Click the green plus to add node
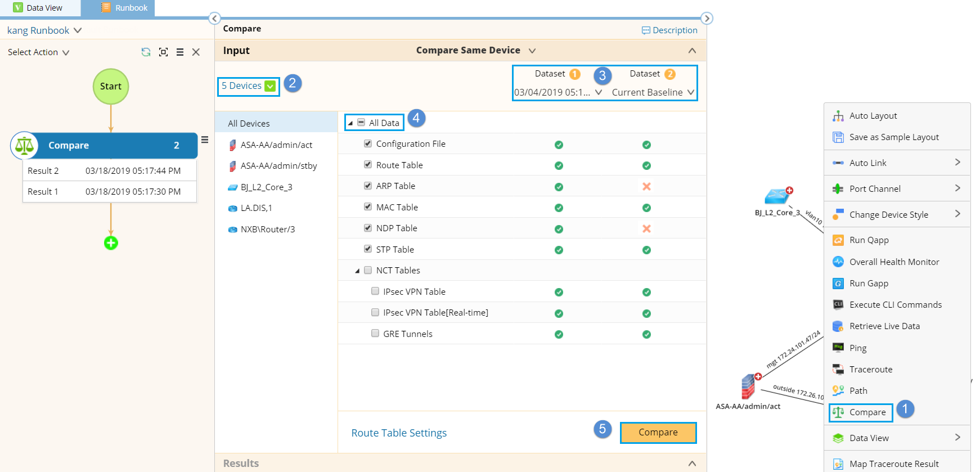Image resolution: width=980 pixels, height=472 pixels. coord(111,243)
